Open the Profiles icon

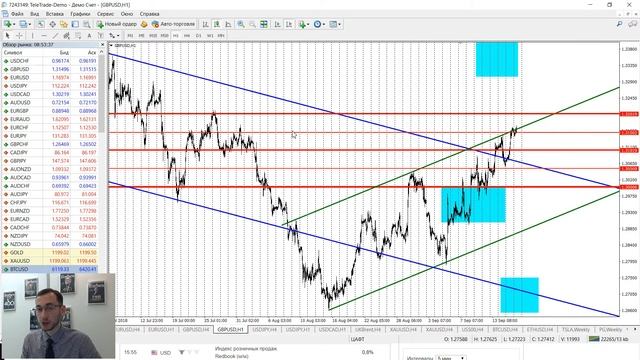pos(22,24)
